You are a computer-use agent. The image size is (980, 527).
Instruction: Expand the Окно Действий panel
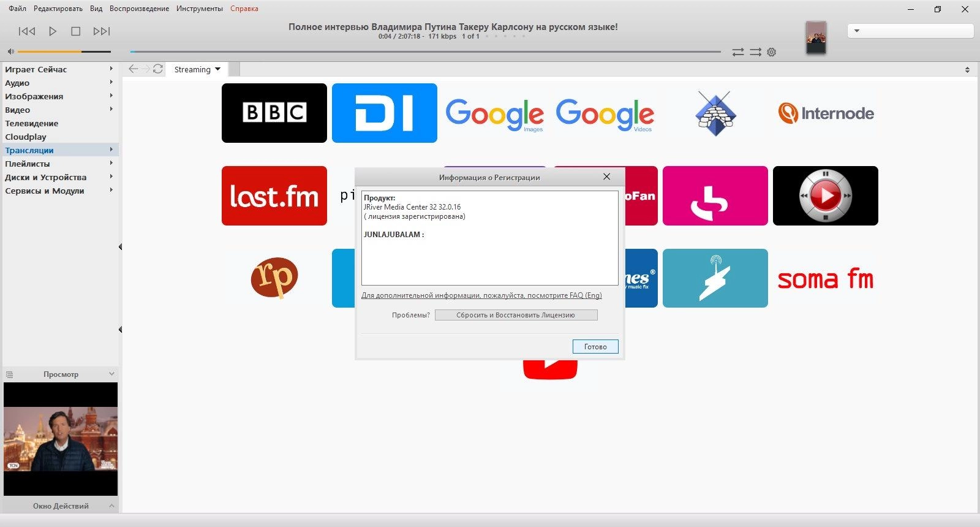click(111, 506)
